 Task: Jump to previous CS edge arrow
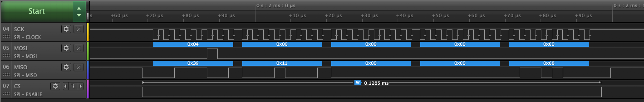[66, 86]
